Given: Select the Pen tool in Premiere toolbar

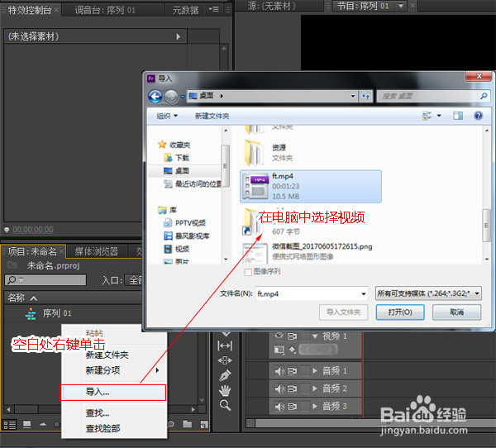Looking at the screenshot, I should [x=225, y=375].
